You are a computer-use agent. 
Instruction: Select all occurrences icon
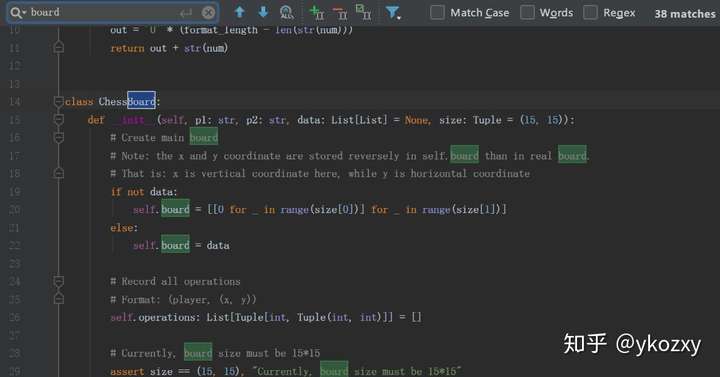coord(363,12)
